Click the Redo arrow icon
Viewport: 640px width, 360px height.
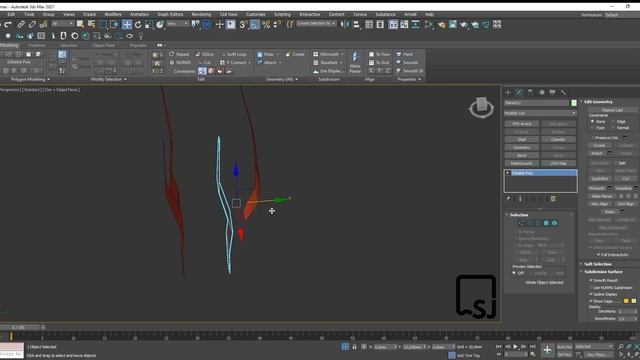pos(8,24)
